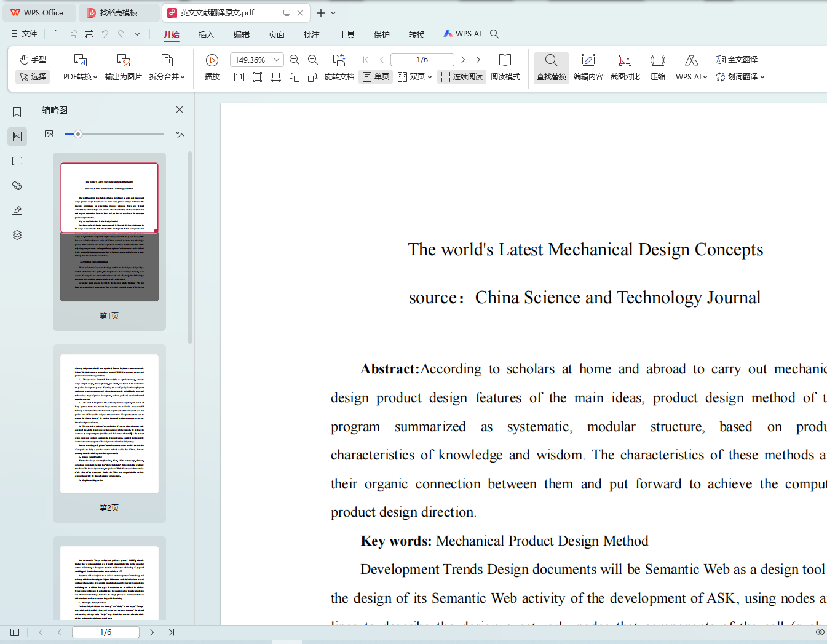Start slideshow with the Play icon
Screen dimensions: 827x644
click(x=212, y=60)
